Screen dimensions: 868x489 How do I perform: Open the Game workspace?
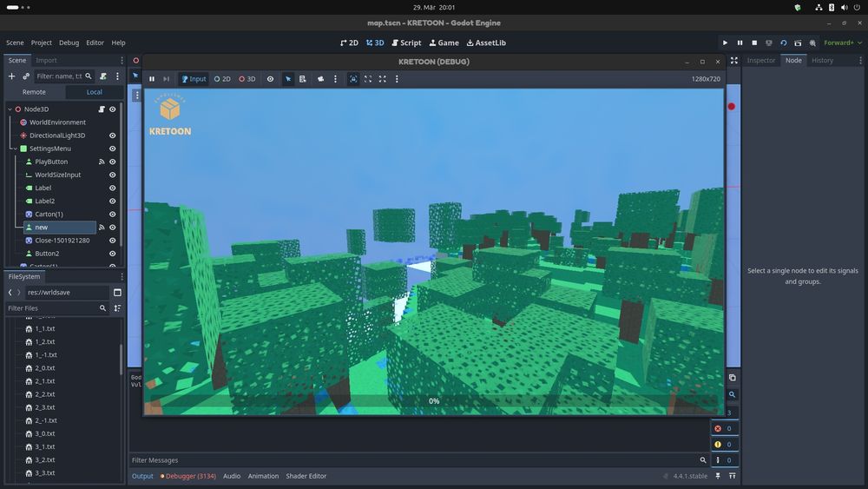(x=444, y=43)
